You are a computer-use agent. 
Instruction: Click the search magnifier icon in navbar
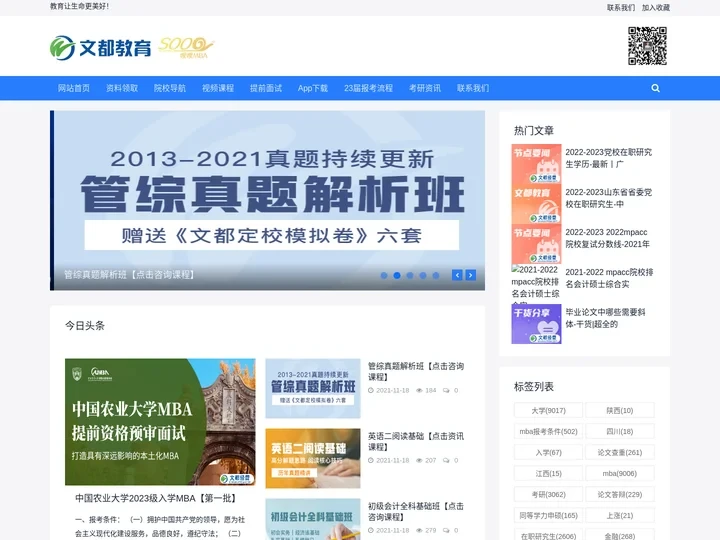click(655, 88)
